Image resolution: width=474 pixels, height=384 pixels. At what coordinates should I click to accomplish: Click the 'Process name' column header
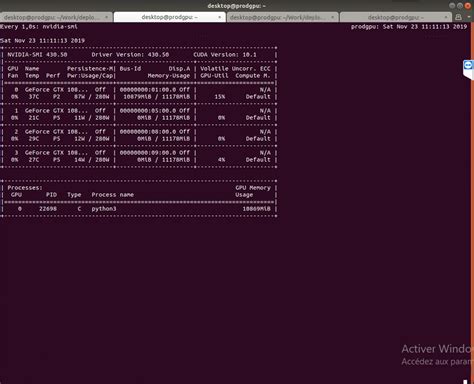113,195
